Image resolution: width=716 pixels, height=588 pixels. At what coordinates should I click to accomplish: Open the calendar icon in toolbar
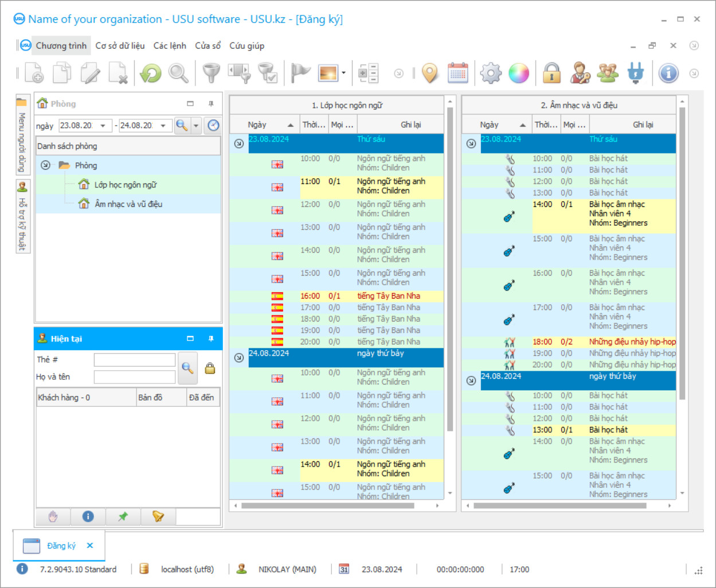coord(457,73)
